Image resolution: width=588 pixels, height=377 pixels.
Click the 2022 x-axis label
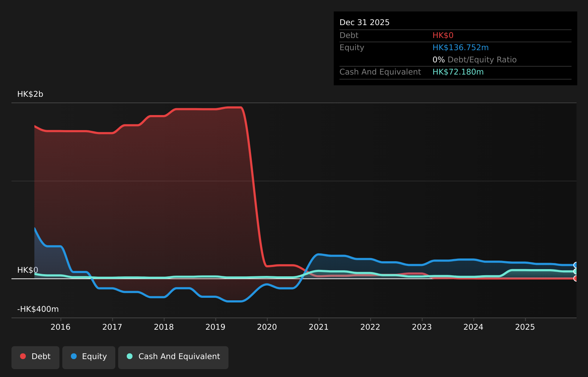(x=370, y=327)
